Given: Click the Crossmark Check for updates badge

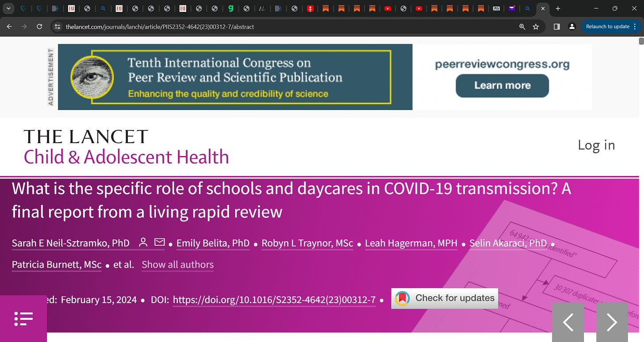Looking at the screenshot, I should pos(445,298).
